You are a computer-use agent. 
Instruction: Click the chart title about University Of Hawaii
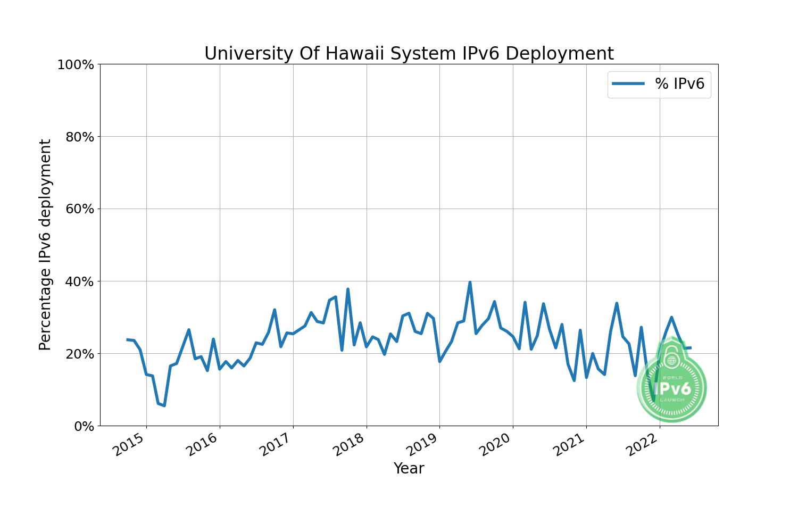click(409, 54)
